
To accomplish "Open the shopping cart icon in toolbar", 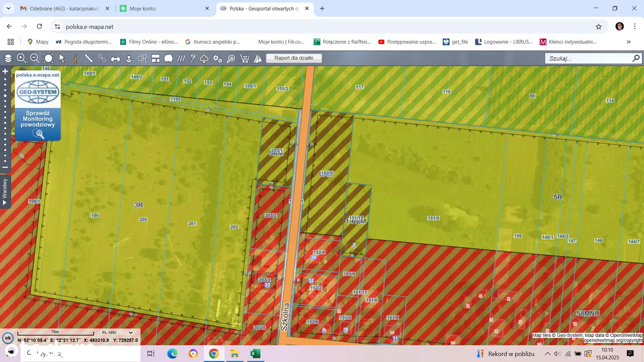I will 245,58.
